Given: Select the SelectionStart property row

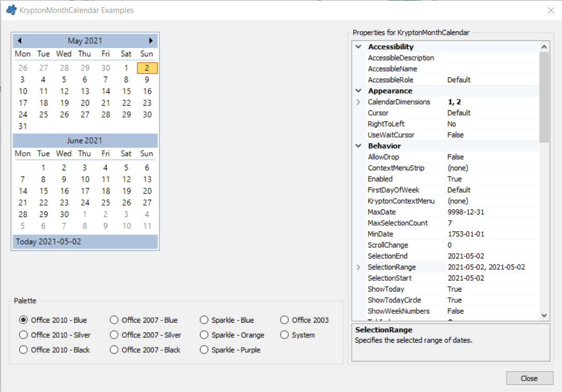Looking at the screenshot, I should point(453,278).
